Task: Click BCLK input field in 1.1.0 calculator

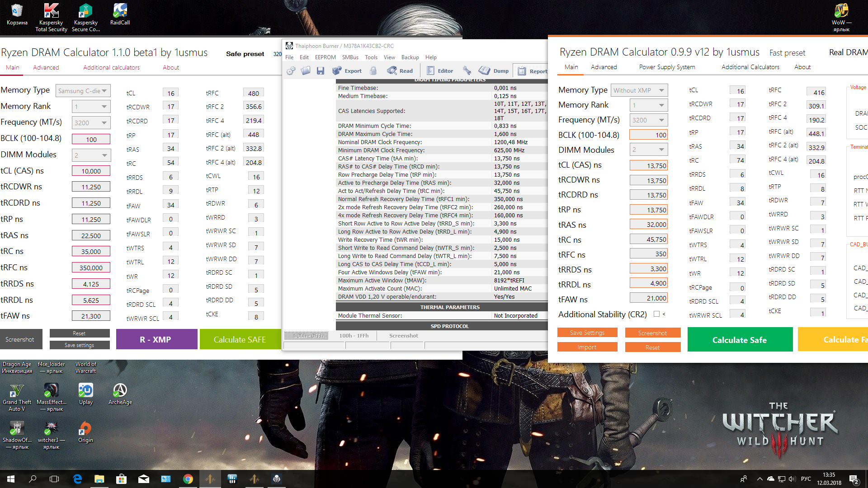Action: [x=91, y=139]
